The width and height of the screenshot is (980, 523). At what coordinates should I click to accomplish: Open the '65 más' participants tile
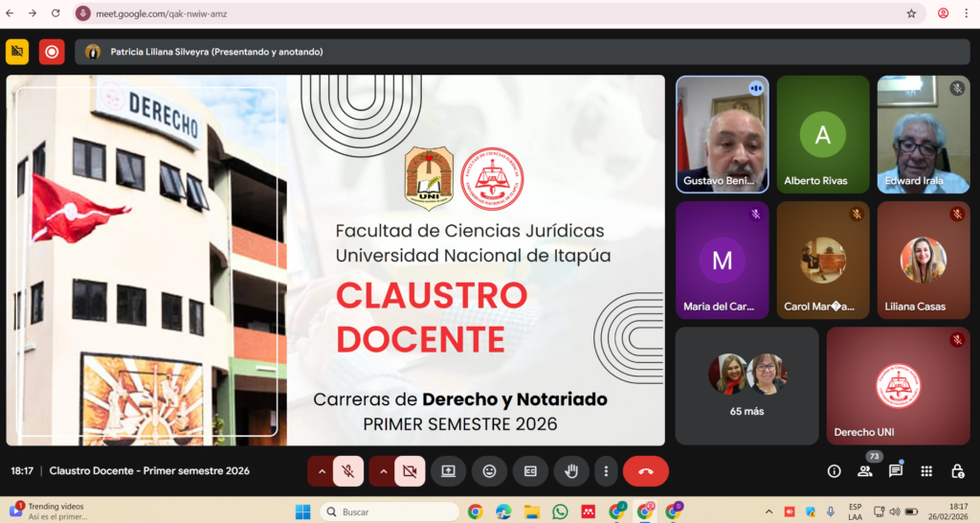[746, 385]
